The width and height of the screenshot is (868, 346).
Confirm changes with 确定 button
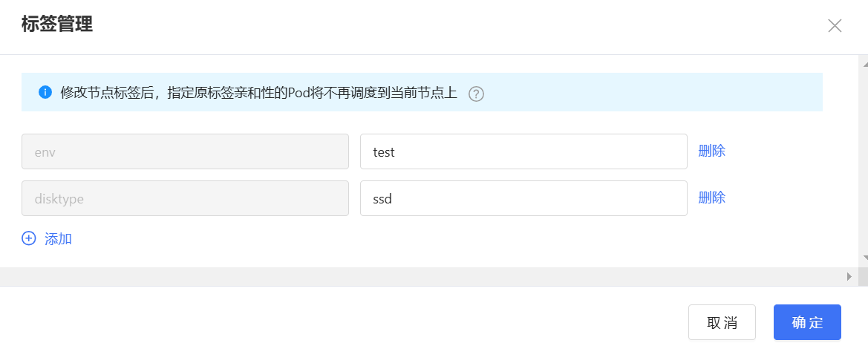click(x=807, y=322)
